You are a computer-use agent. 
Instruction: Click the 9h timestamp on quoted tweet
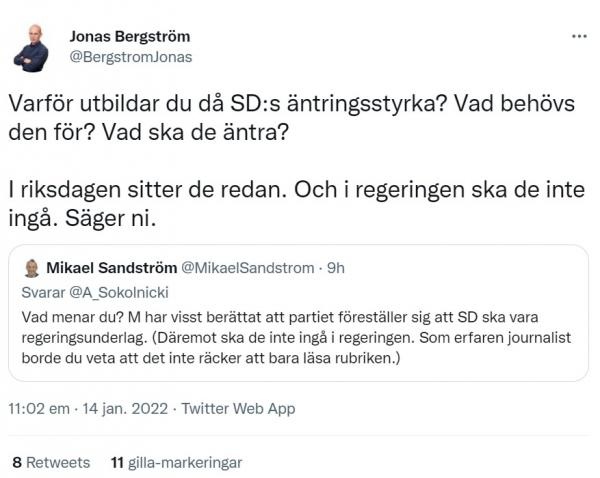[336, 268]
